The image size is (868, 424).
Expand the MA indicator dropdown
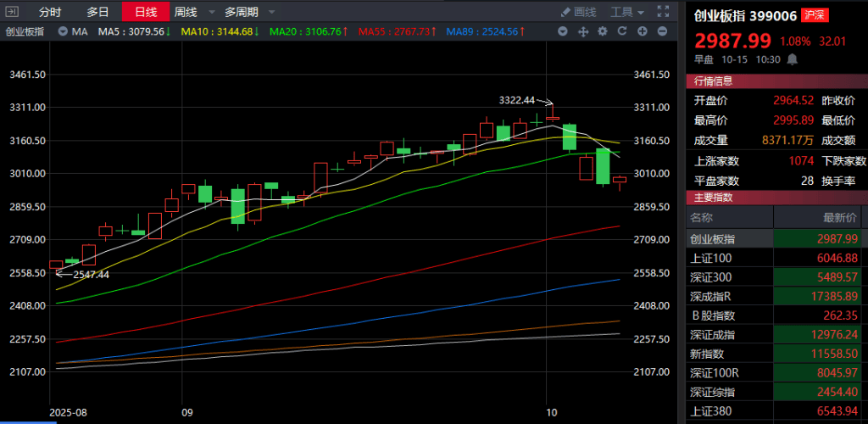pos(64,31)
